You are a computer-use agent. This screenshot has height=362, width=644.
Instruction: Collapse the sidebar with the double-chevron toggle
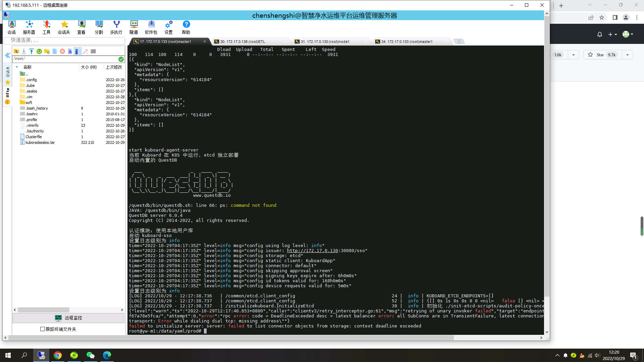pos(7,56)
